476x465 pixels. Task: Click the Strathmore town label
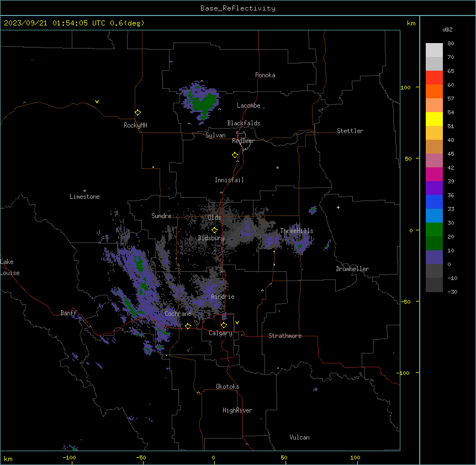tap(285, 336)
